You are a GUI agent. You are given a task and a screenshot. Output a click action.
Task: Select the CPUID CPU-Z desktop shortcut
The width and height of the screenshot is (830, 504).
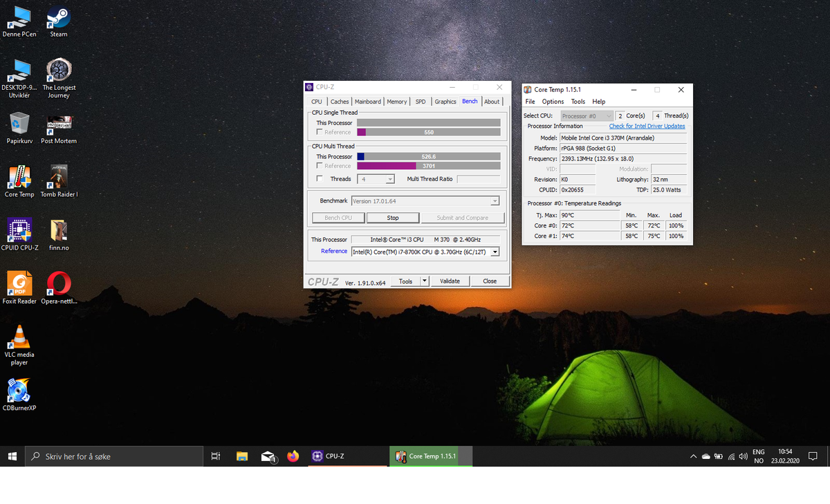click(19, 235)
